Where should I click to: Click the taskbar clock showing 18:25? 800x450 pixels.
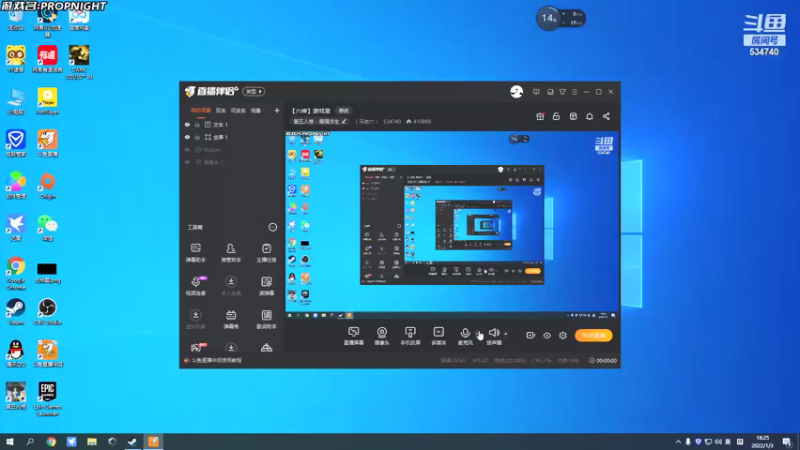coord(762,442)
